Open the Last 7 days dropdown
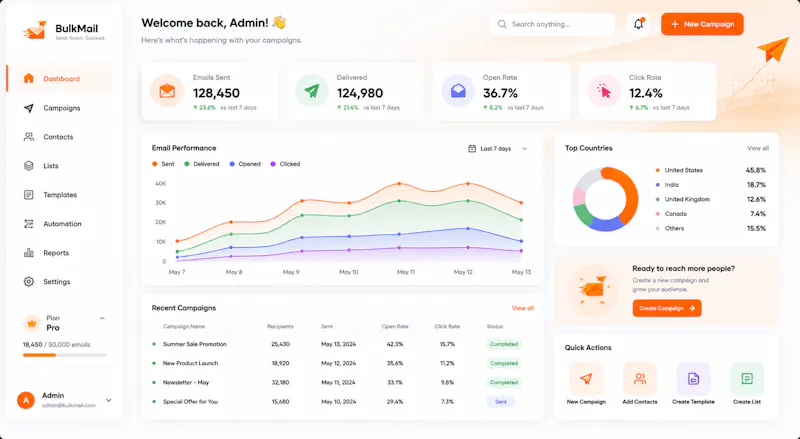Image resolution: width=800 pixels, height=439 pixels. point(497,149)
